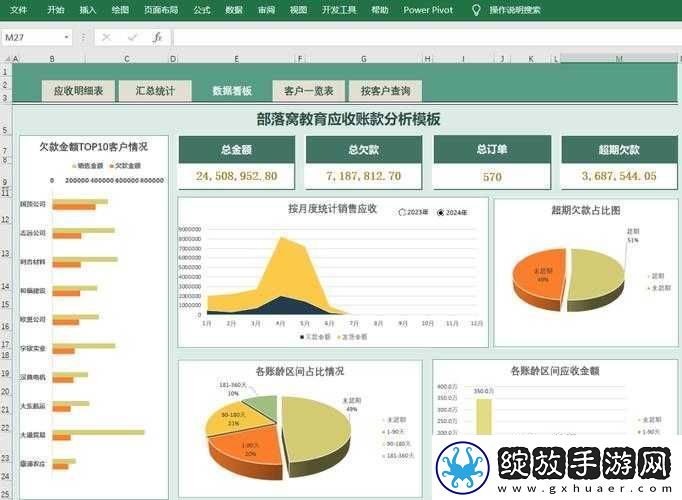Click the formula bar confirm checkmark icon
Viewport: 682px width, 500px height.
tap(132, 37)
